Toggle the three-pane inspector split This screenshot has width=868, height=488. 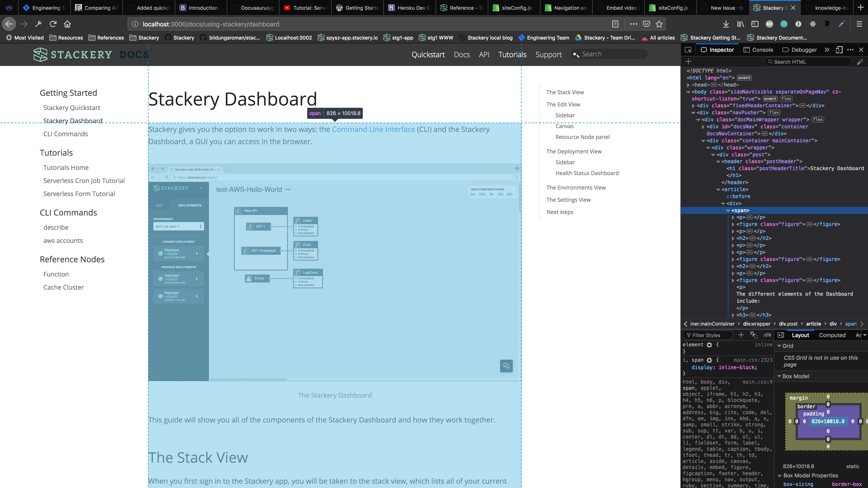coord(781,335)
